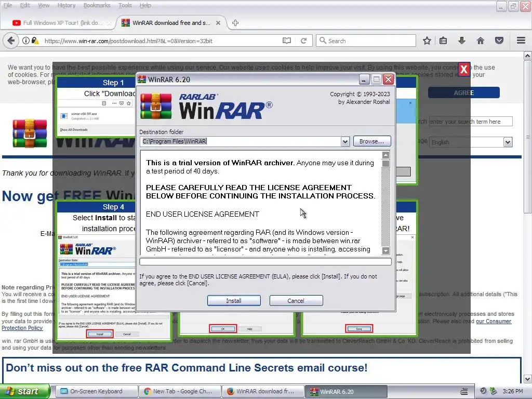Go to Firefox home page icon

click(481, 41)
